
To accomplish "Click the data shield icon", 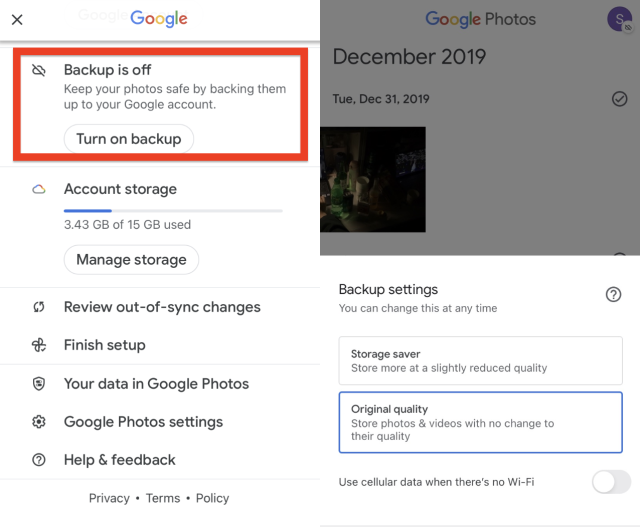I will point(39,384).
